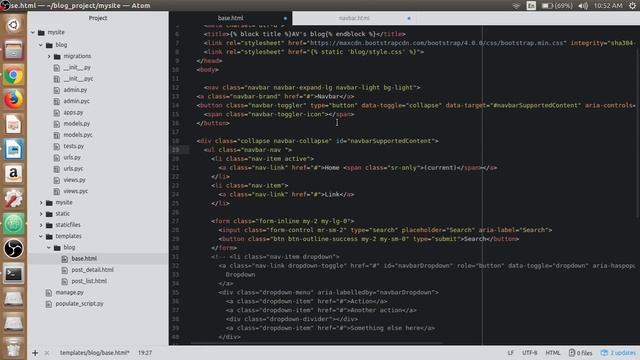Viewport: 640px width, 360px height.
Task: Open __init__.pyc in the tree
Action: point(78,79)
